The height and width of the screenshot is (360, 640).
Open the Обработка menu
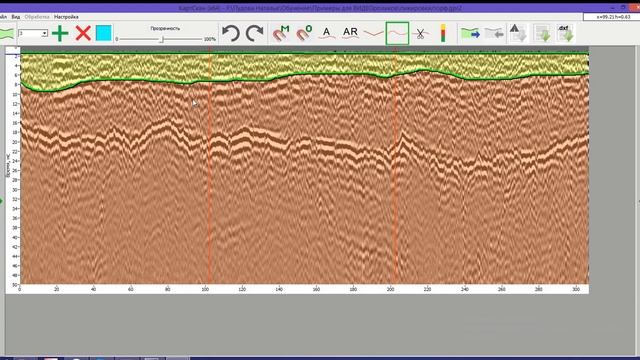point(37,17)
